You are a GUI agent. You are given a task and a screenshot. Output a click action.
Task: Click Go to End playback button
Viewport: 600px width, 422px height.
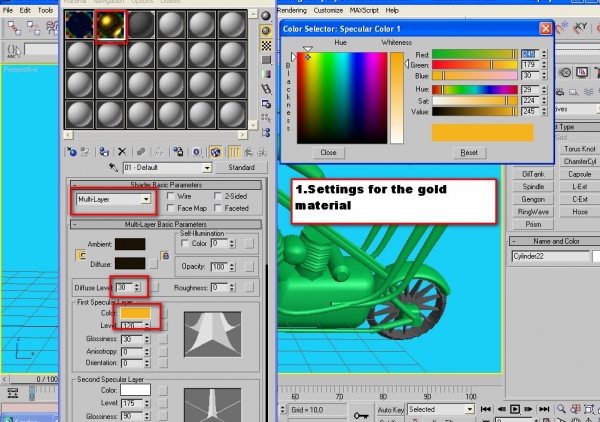(x=544, y=409)
